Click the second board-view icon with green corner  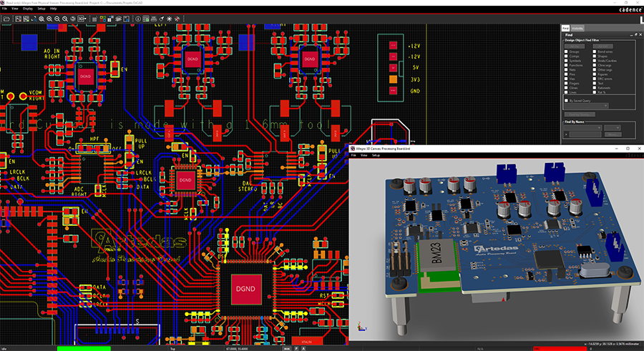pyautogui.click(x=26, y=19)
